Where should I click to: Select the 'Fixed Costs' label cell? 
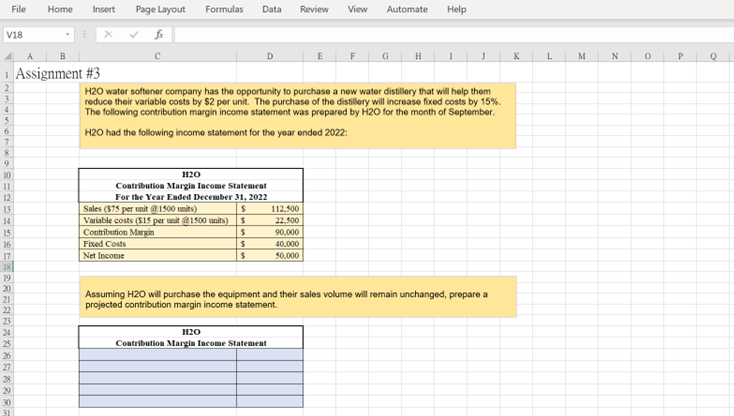[158, 244]
